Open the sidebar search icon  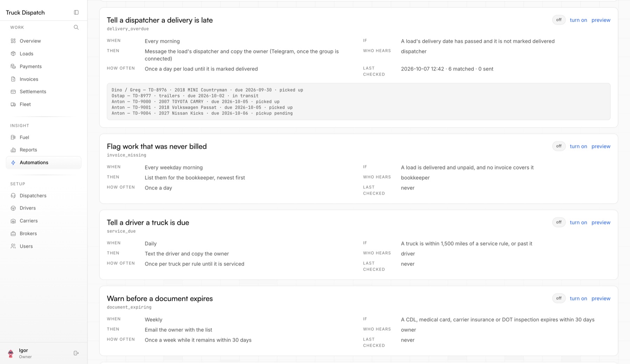click(76, 27)
